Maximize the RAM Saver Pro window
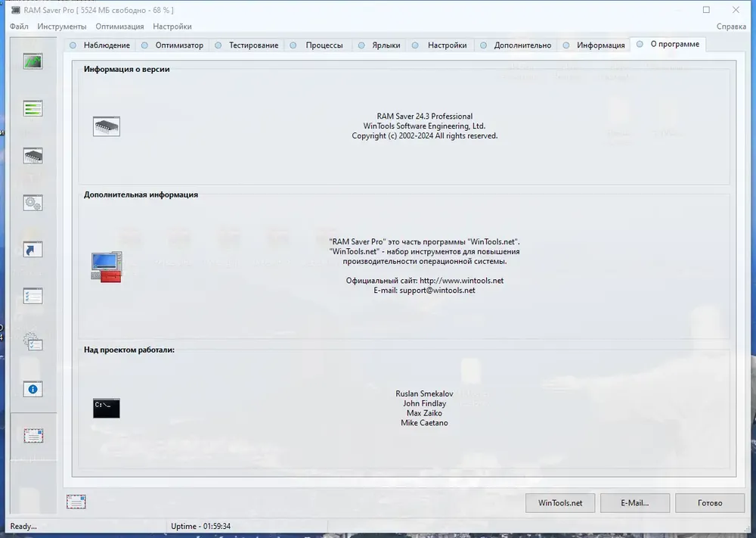 pyautogui.click(x=706, y=10)
